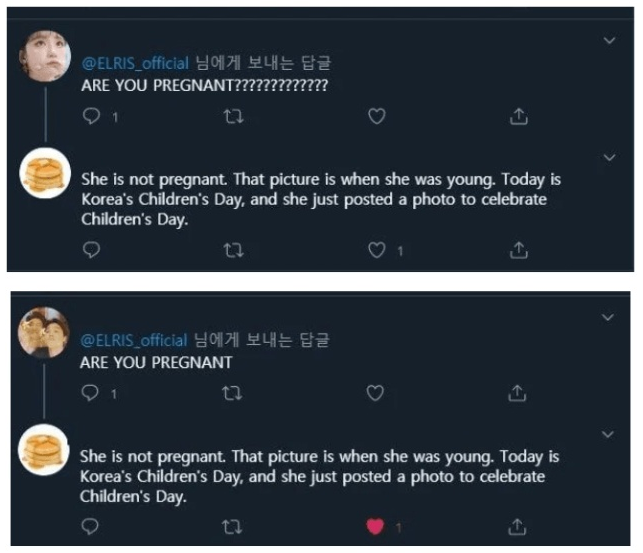View the pancake avatar profile in first reply

(x=45, y=174)
